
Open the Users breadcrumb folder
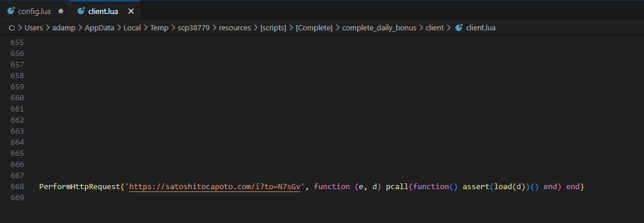34,28
